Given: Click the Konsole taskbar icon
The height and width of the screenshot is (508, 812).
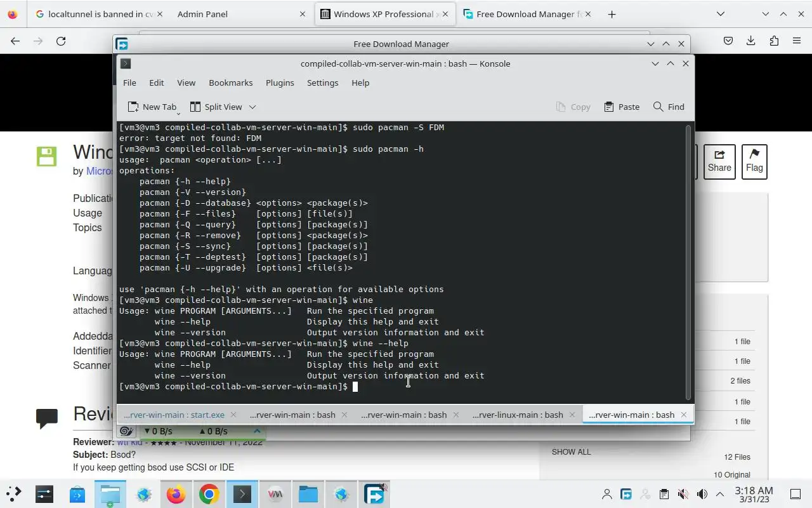Looking at the screenshot, I should point(242,494).
